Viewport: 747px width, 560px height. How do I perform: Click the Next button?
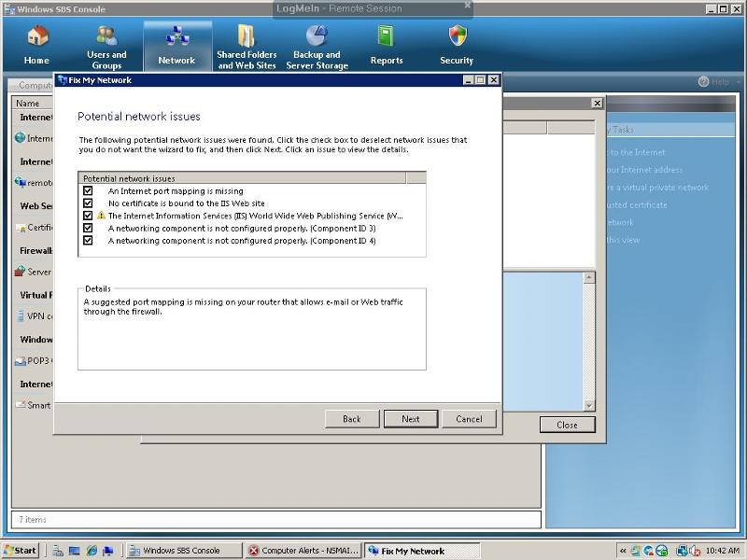click(x=411, y=419)
